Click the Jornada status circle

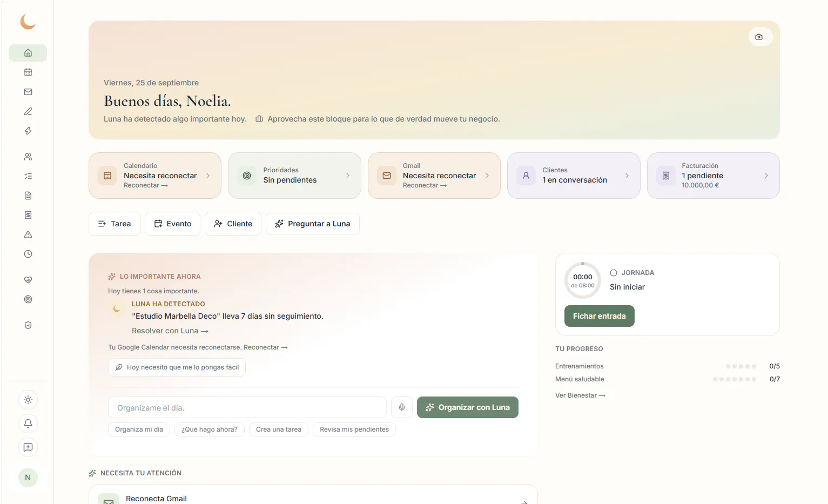pyautogui.click(x=614, y=273)
